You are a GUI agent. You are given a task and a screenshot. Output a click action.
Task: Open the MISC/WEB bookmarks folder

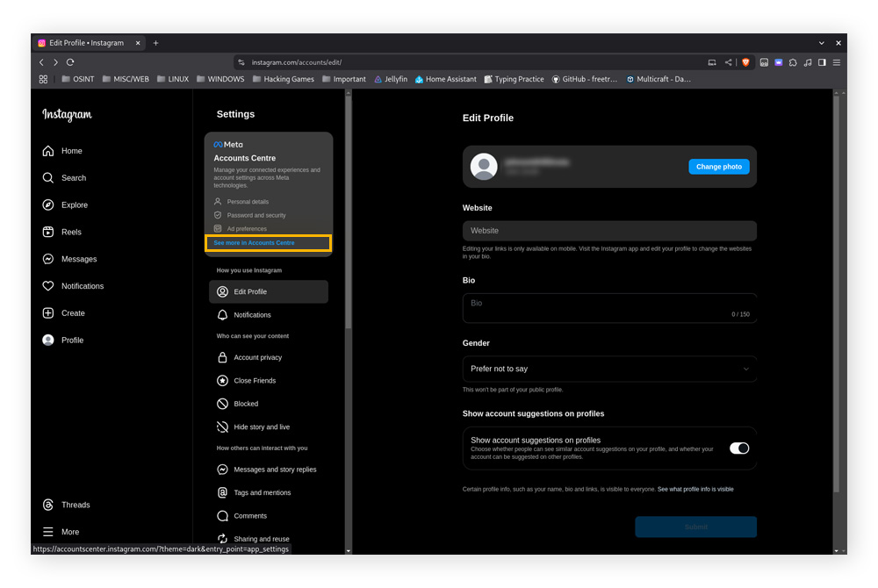point(126,80)
